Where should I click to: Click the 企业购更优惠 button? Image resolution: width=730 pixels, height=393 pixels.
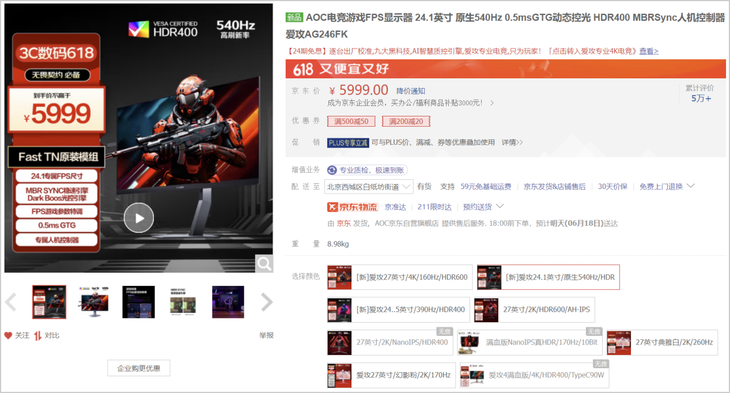(x=139, y=368)
